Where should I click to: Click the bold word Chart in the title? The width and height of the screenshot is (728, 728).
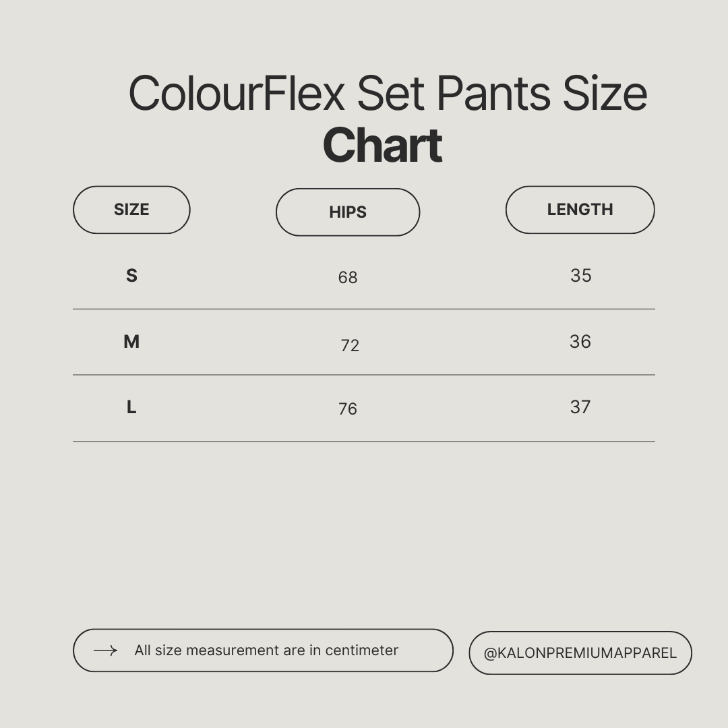[x=382, y=146]
